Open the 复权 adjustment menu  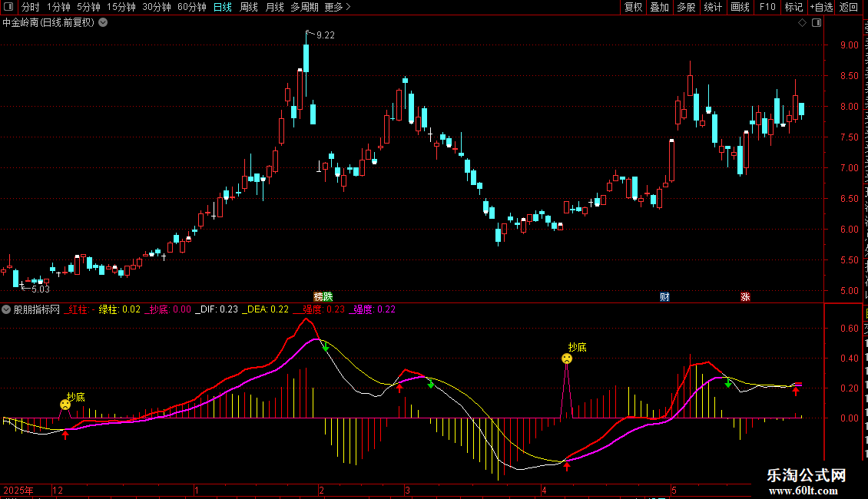633,7
